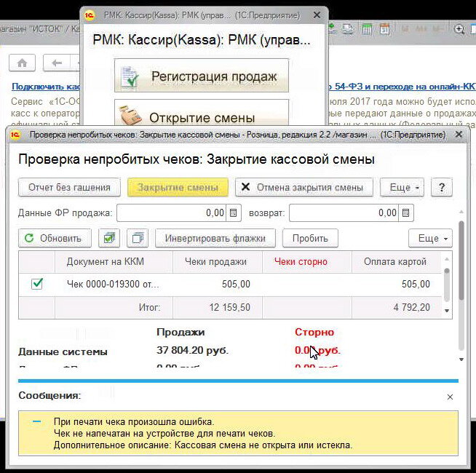Image resolution: width=476 pixels, height=473 pixels.
Task: Open help with the question mark button
Action: 442,187
